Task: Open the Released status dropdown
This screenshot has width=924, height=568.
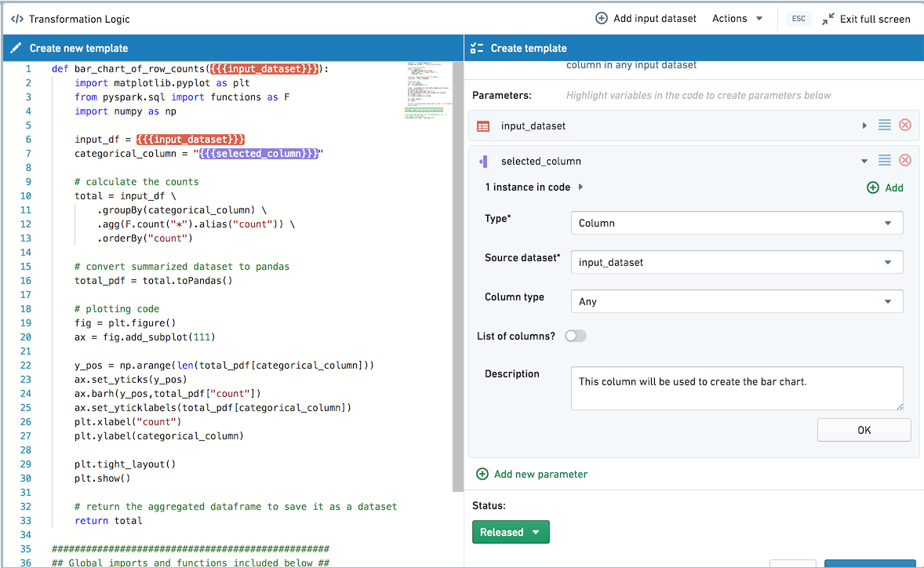Action: pyautogui.click(x=511, y=531)
